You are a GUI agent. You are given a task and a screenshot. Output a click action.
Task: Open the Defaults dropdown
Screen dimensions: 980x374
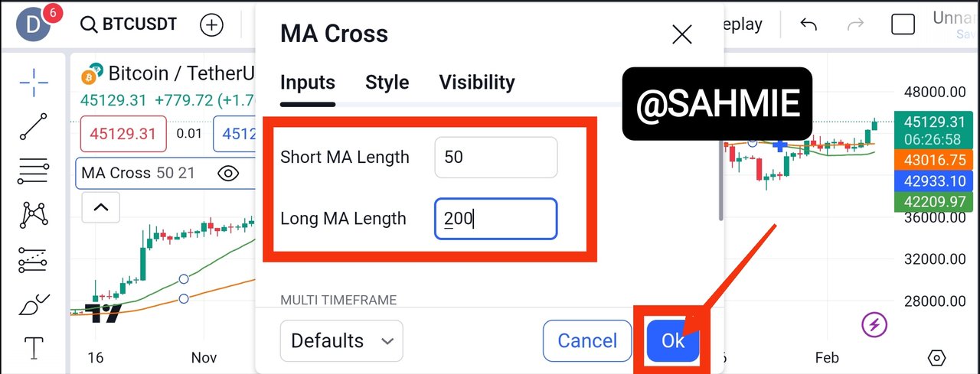click(341, 340)
